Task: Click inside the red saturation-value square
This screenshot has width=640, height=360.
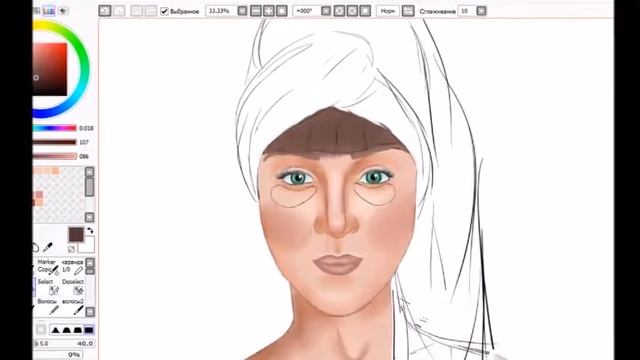Action: coord(50,69)
